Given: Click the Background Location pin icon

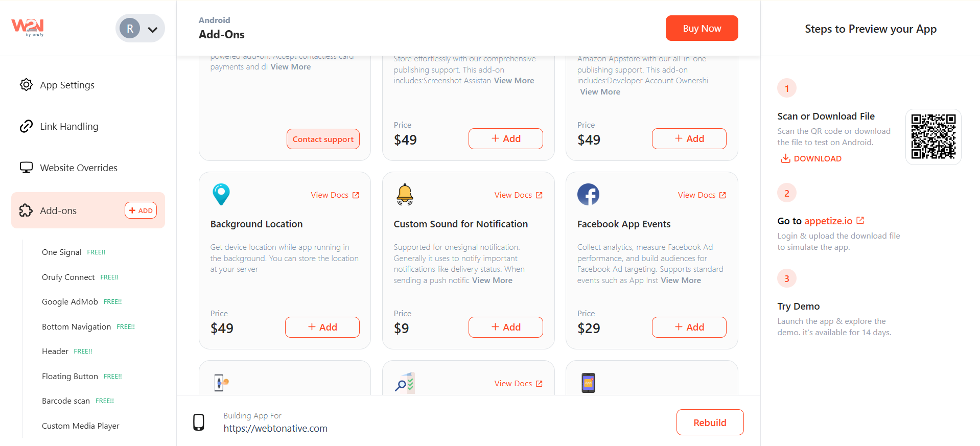Looking at the screenshot, I should (221, 194).
